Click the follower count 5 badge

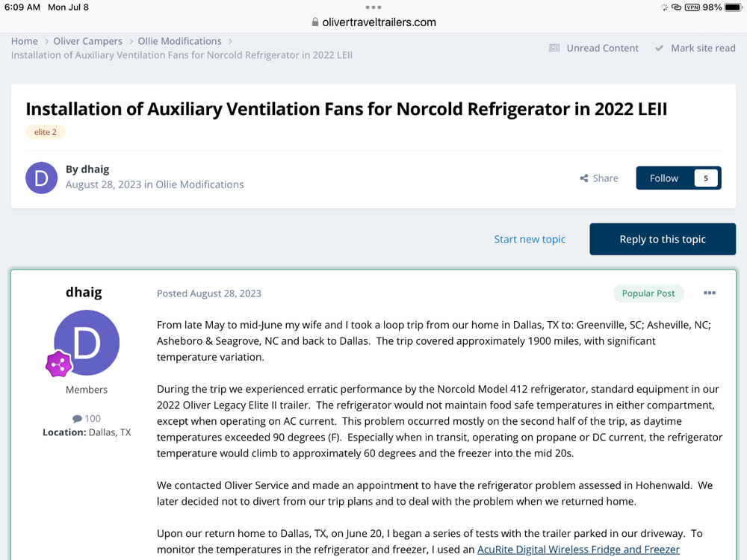(705, 178)
